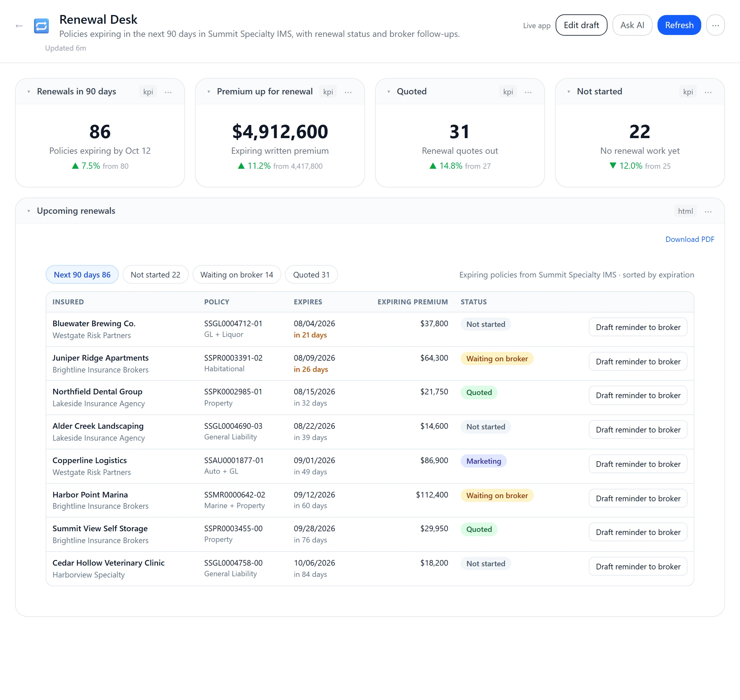Click the Quoted badge for Summit View Self Storage
The width and height of the screenshot is (740, 700).
[x=479, y=529]
